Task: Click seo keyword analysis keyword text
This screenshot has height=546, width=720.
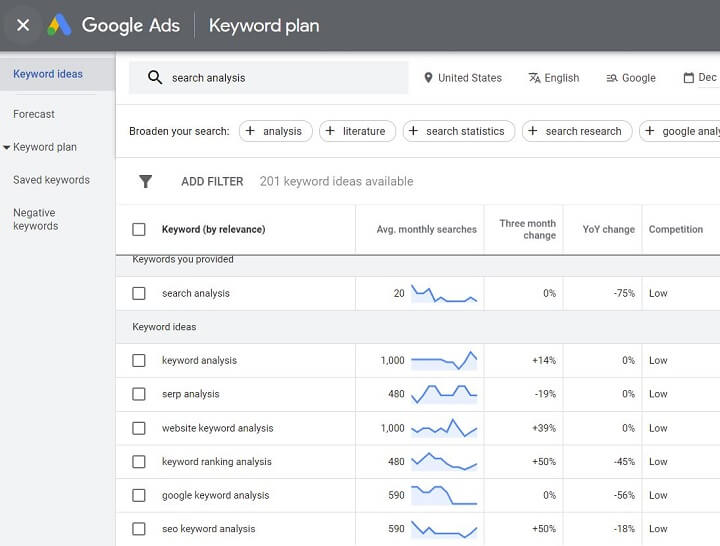Action: click(208, 529)
